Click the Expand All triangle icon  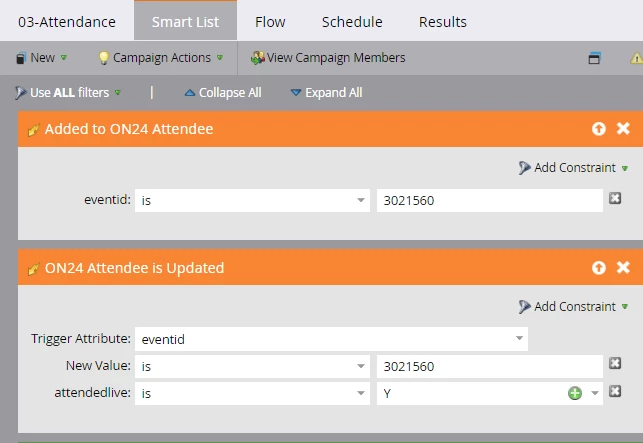pyautogui.click(x=296, y=93)
